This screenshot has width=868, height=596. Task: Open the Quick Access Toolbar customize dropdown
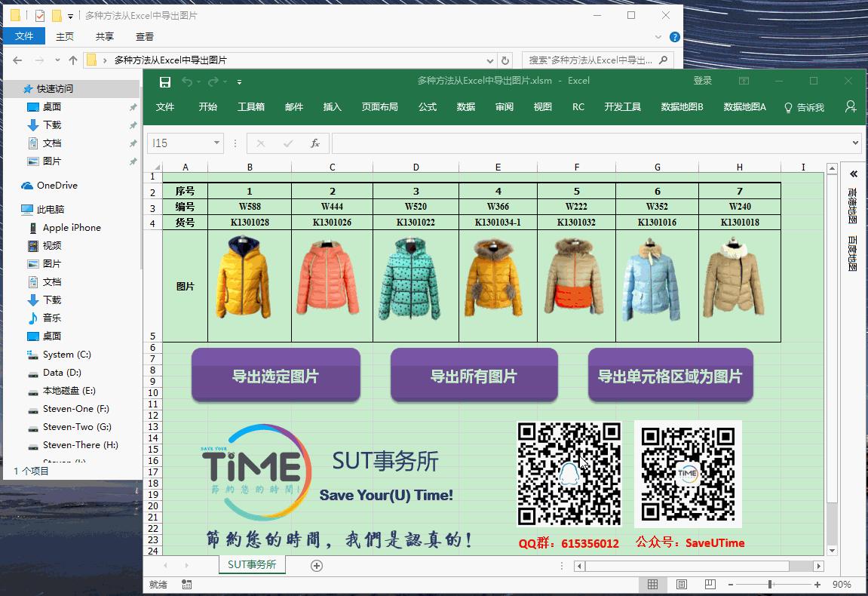point(239,82)
